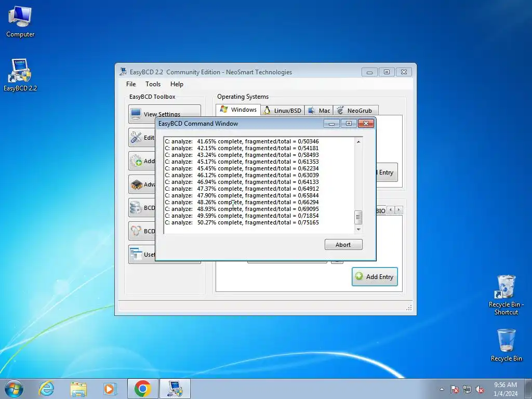532x399 pixels.
Task: Click the 48.93% complete output line
Action: [x=242, y=209]
